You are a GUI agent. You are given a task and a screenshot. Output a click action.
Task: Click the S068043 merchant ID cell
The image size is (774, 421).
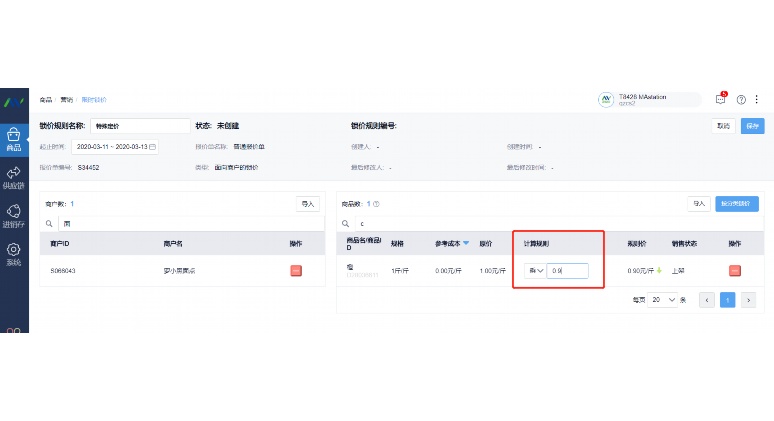pos(63,270)
